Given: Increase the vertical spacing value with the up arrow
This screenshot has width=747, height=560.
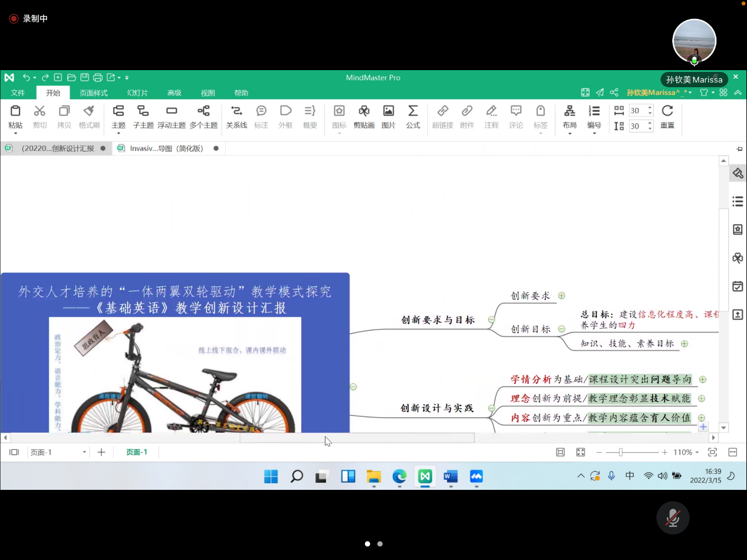Looking at the screenshot, I should coord(650,123).
